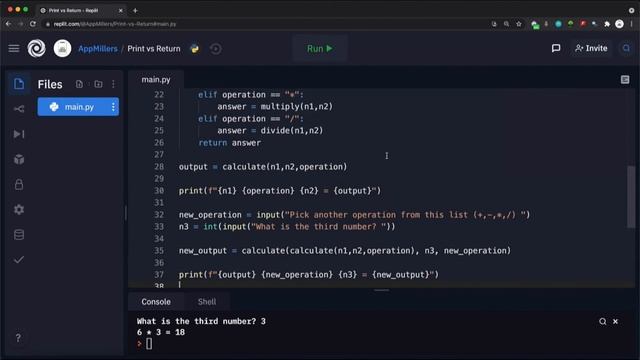Open the Secrets lock sidebar icon
640x360 pixels.
(19, 184)
